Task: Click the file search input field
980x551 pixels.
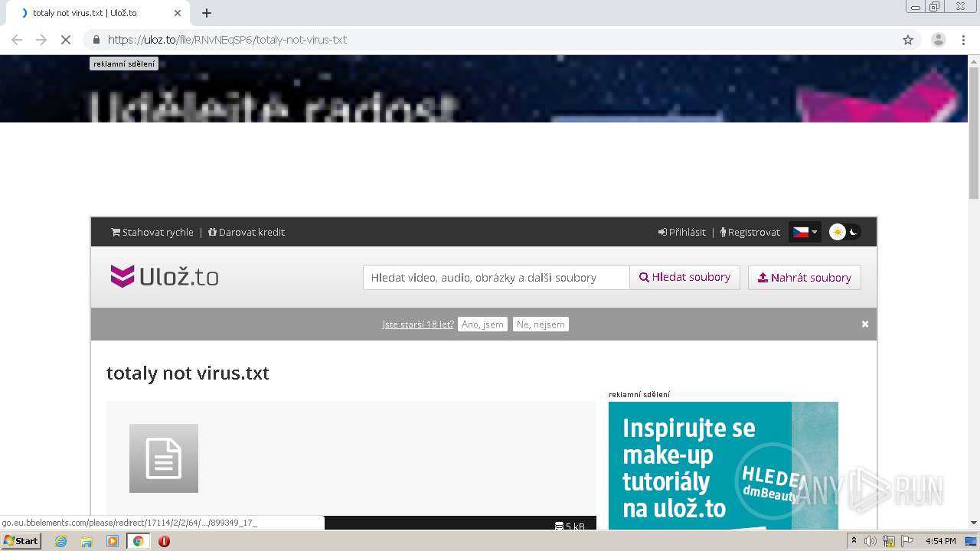Action: [496, 277]
